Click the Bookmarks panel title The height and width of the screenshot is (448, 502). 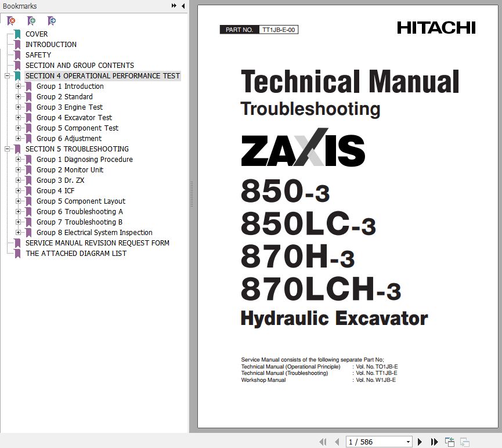point(20,6)
